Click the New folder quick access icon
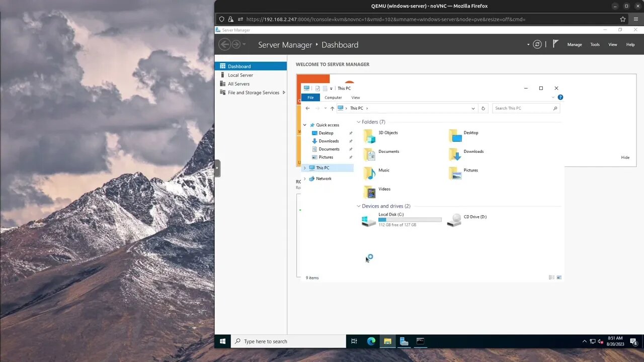This screenshot has height=362, width=644. click(x=325, y=88)
